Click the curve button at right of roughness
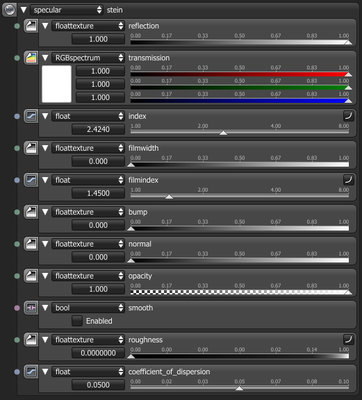The image size is (362, 400). click(348, 340)
